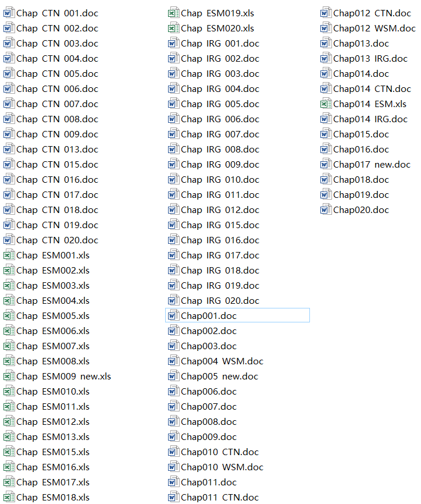Select file Chap CTN 020.doc
The image size is (421, 504).
[51, 240]
